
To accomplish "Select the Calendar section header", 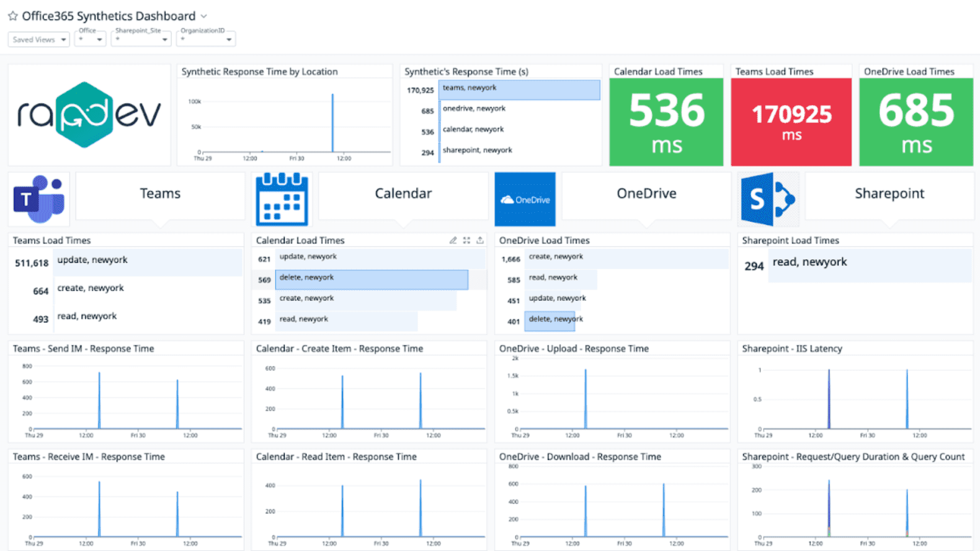I will [x=403, y=193].
